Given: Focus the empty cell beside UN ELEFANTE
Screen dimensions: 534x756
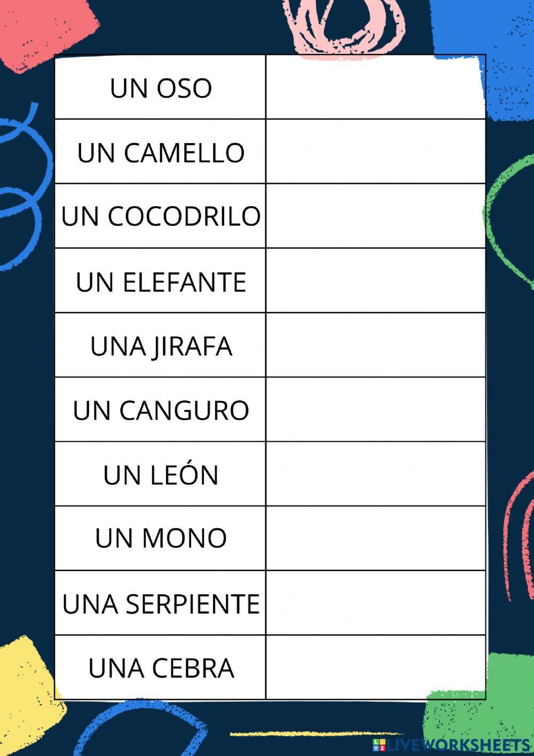Looking at the screenshot, I should click(375, 280).
